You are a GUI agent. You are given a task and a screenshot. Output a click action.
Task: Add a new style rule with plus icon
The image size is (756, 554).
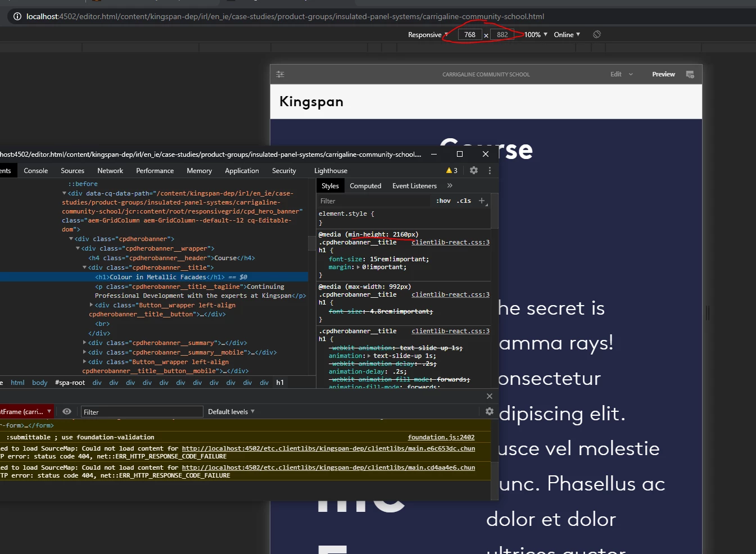pos(482,201)
